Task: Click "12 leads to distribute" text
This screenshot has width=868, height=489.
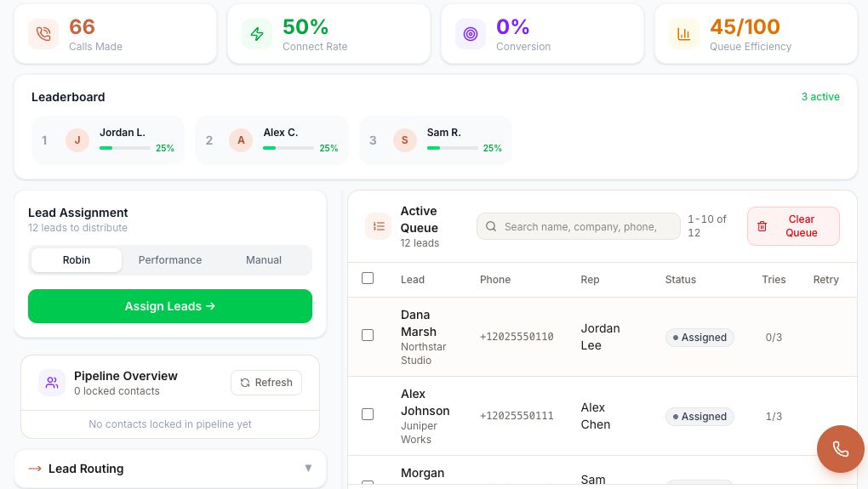Action: pyautogui.click(x=77, y=228)
